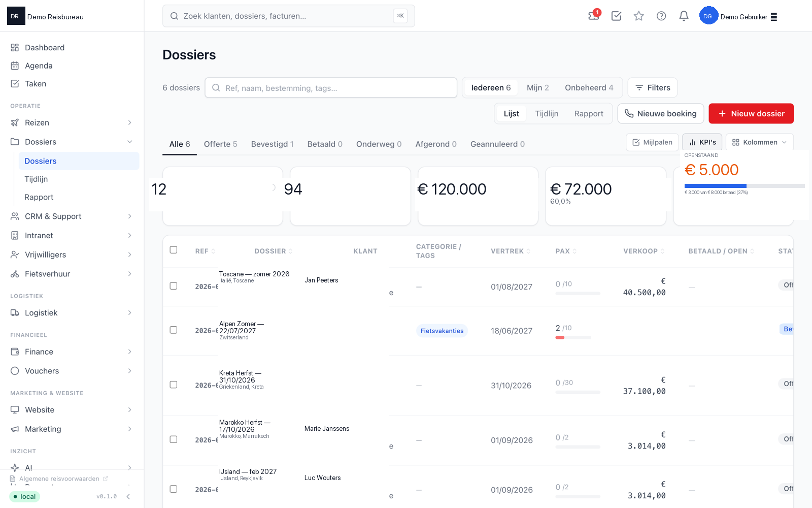Sort table by PAX column
The height and width of the screenshot is (508, 812).
[x=566, y=251]
